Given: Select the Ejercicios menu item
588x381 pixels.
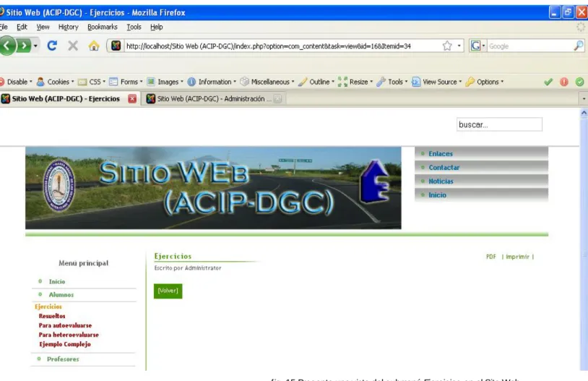Looking at the screenshot, I should pyautogui.click(x=48, y=307).
